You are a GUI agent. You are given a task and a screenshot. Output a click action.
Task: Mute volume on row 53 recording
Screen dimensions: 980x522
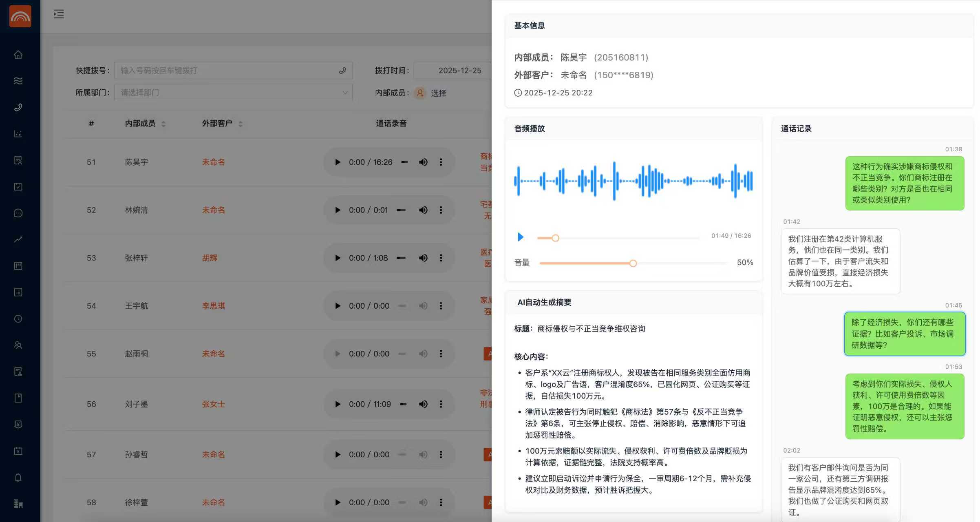tap(423, 258)
